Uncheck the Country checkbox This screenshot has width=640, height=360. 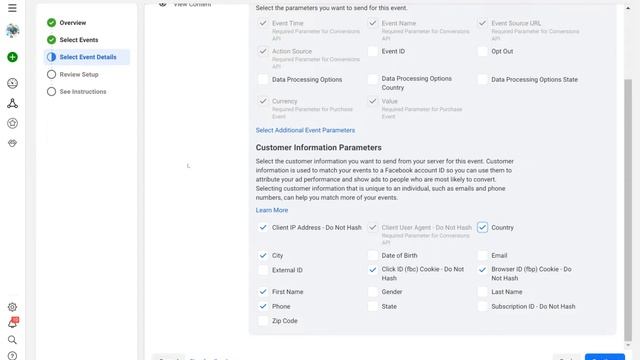coord(482,227)
